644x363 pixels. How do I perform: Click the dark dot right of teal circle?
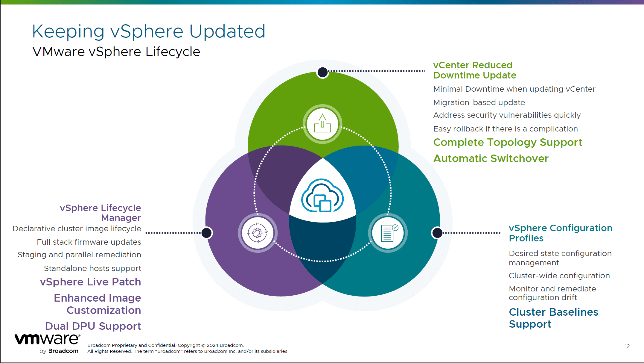437,233
